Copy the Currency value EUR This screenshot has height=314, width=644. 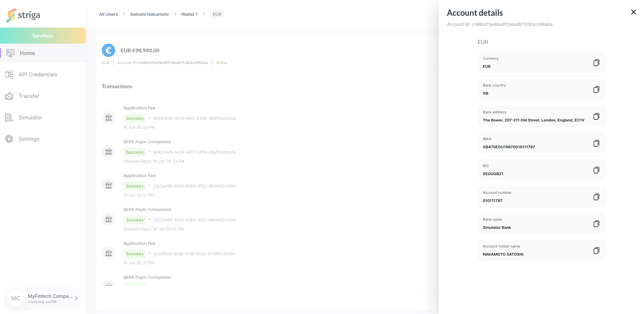coord(596,63)
